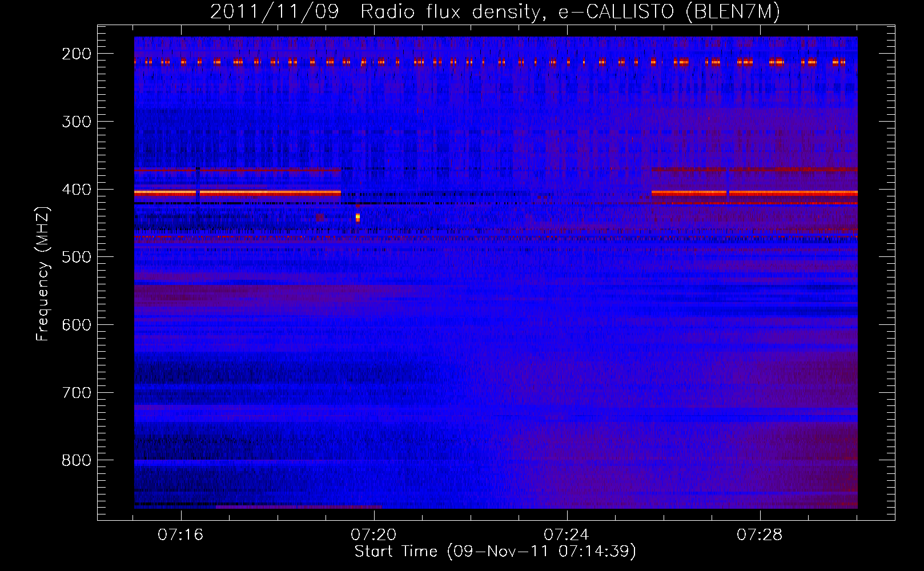Click the '800' frequency tick label
The image size is (924, 571).
(x=77, y=460)
